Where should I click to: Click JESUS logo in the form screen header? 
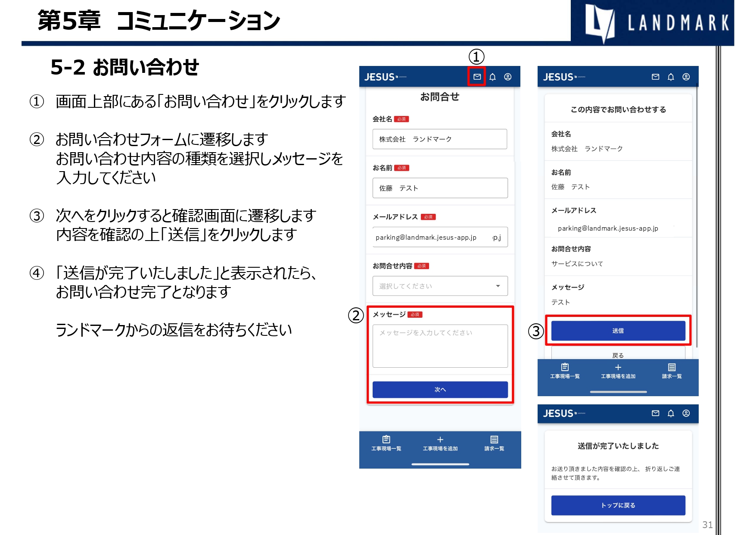385,77
